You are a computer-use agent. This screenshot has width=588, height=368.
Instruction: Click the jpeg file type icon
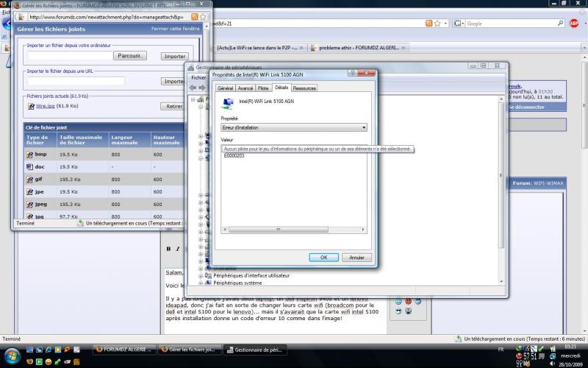(30, 205)
